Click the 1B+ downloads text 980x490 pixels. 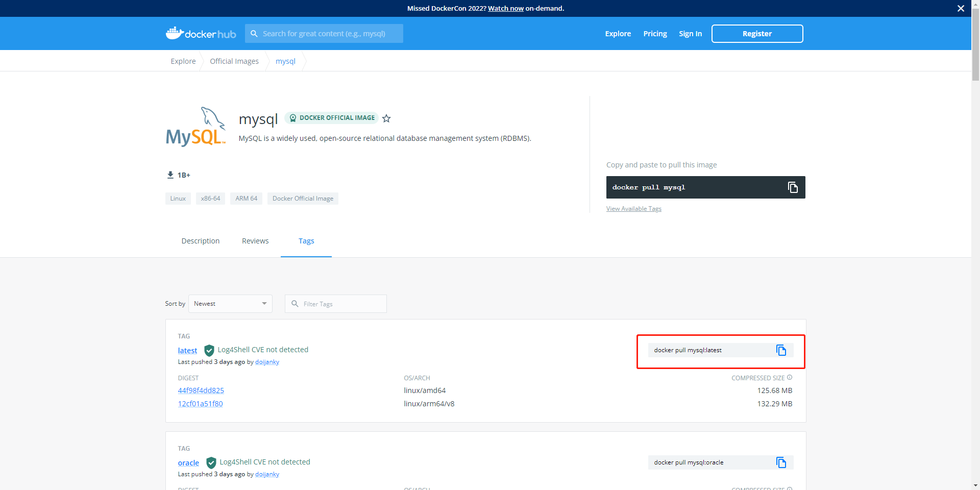coord(184,175)
